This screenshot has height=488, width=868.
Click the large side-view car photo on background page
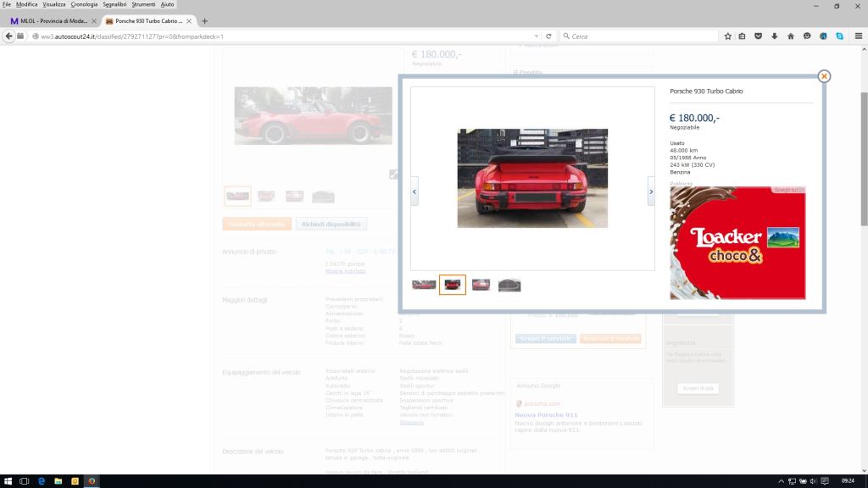click(x=314, y=115)
